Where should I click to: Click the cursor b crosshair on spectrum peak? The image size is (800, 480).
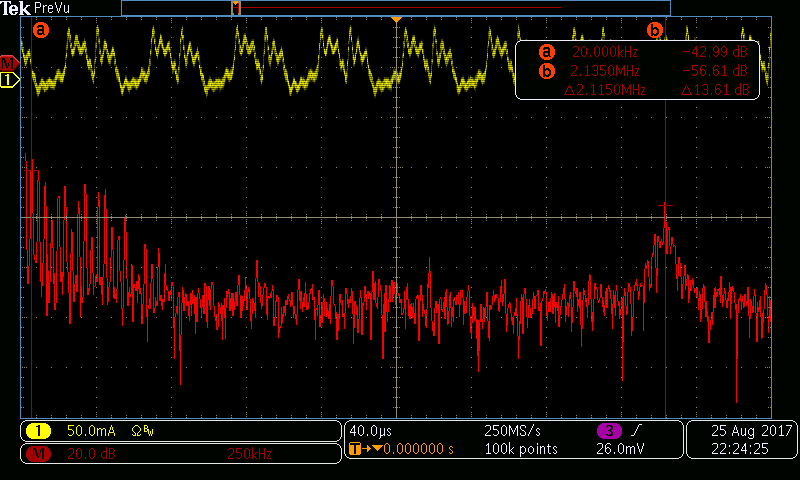665,206
